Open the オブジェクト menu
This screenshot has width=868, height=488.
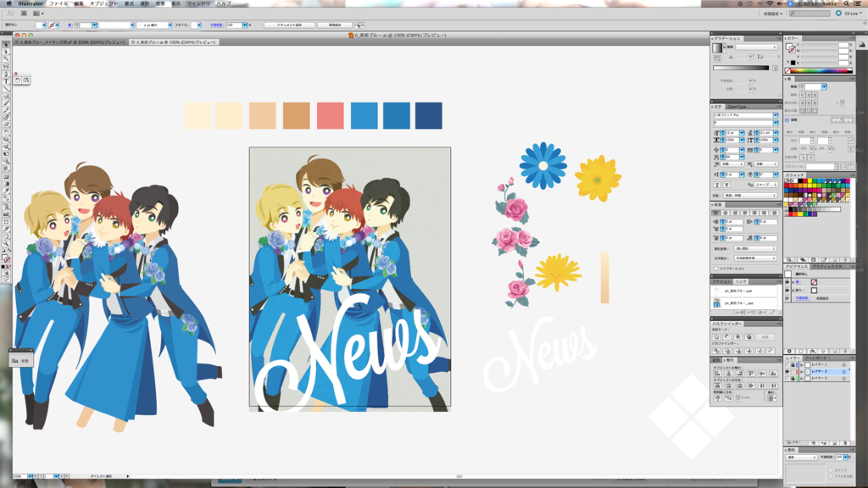(x=103, y=3)
